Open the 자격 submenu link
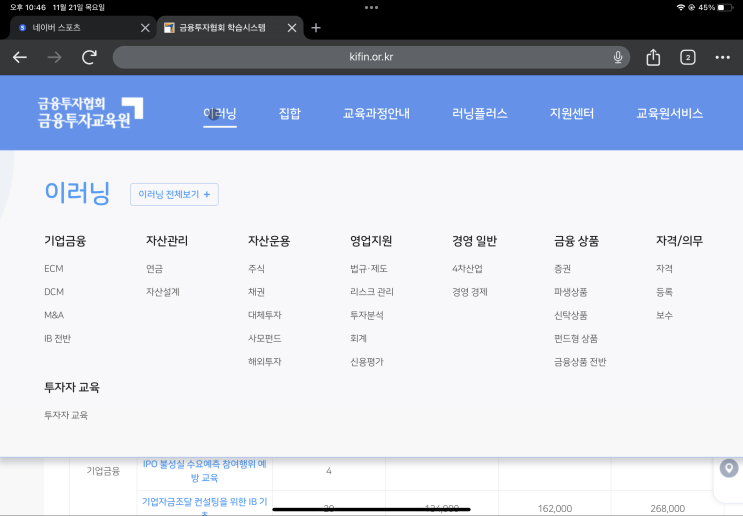Image resolution: width=743 pixels, height=516 pixels. coord(664,269)
